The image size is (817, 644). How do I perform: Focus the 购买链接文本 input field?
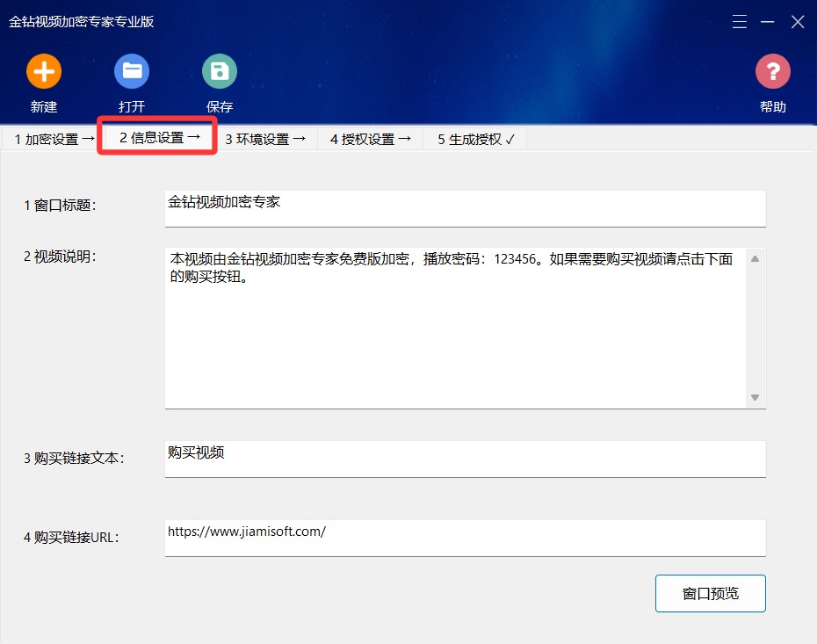click(466, 459)
